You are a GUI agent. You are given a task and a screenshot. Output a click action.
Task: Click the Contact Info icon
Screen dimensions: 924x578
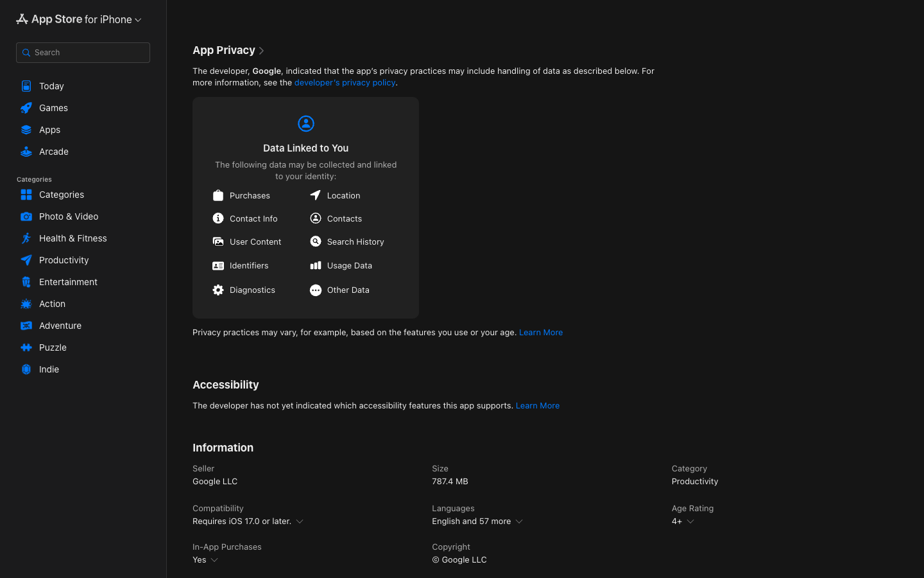tap(218, 218)
